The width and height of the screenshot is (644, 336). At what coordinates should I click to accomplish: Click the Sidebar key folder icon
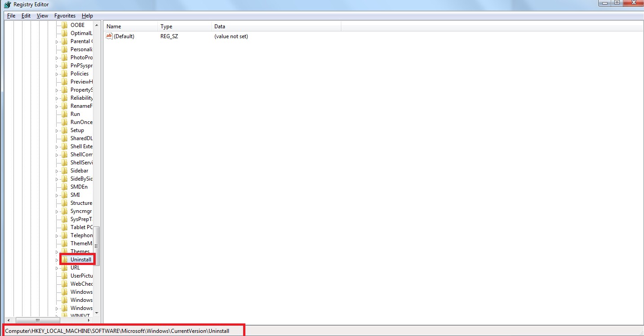click(65, 171)
